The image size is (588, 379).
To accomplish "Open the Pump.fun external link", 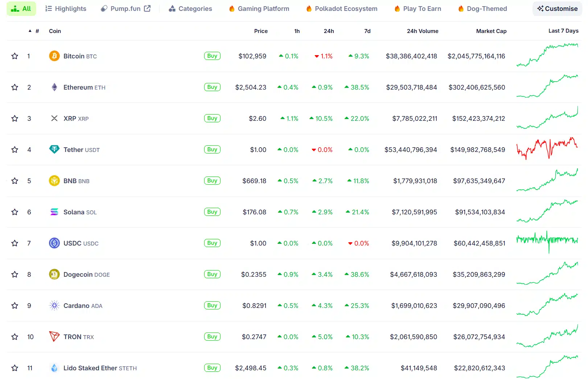I will [x=126, y=9].
